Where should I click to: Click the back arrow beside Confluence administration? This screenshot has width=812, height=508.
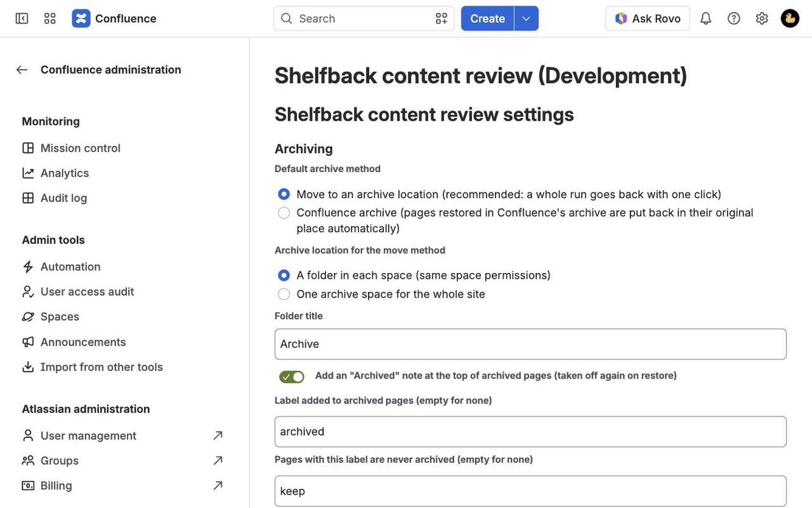coord(22,70)
